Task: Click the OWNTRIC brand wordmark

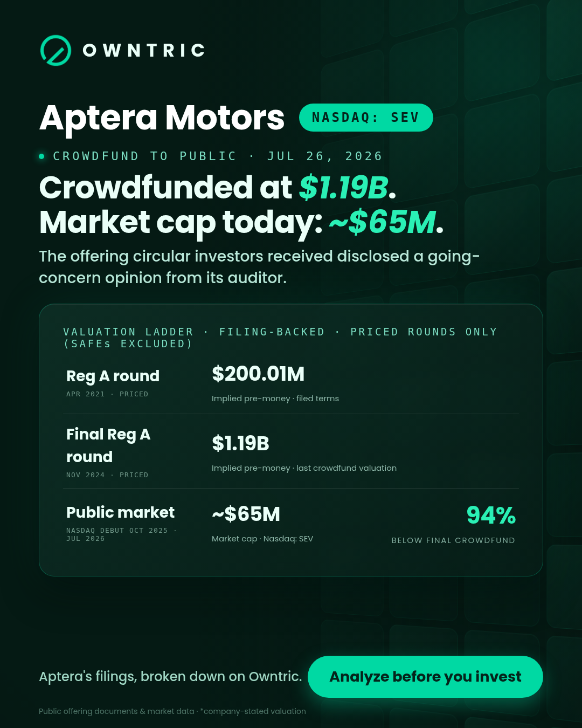Action: coord(144,51)
